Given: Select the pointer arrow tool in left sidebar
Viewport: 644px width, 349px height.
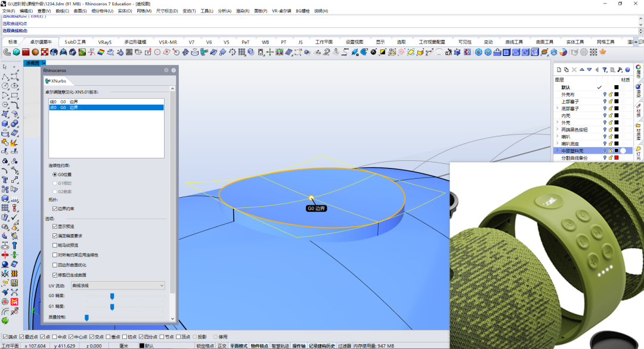Looking at the screenshot, I should click(5, 67).
